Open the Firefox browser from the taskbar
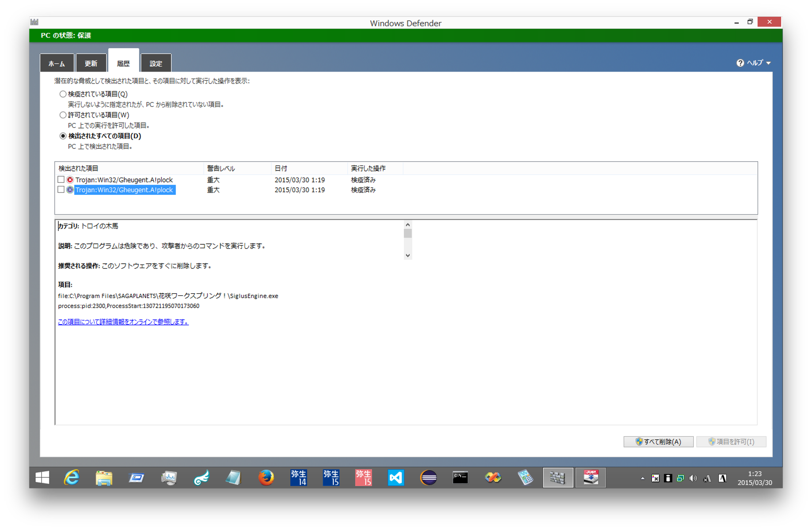Image resolution: width=812 pixels, height=530 pixels. [266, 477]
